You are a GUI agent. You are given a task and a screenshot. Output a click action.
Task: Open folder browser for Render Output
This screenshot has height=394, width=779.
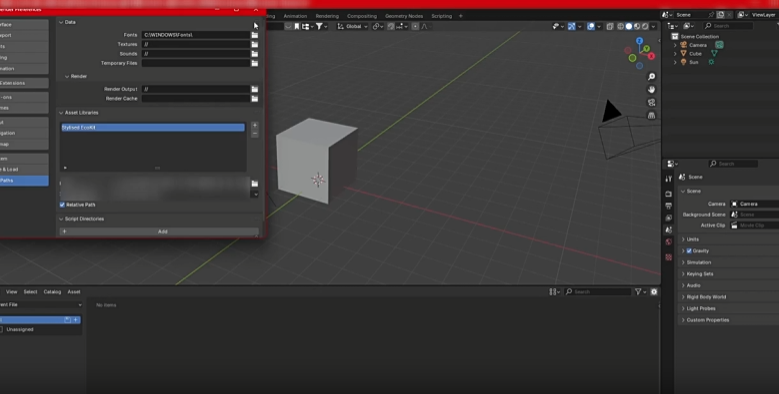[255, 89]
